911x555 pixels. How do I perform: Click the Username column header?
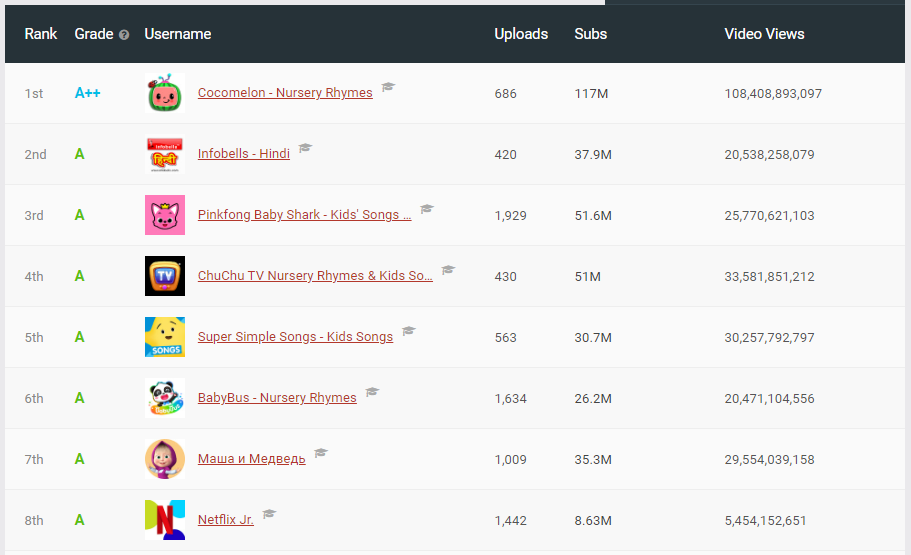point(178,34)
